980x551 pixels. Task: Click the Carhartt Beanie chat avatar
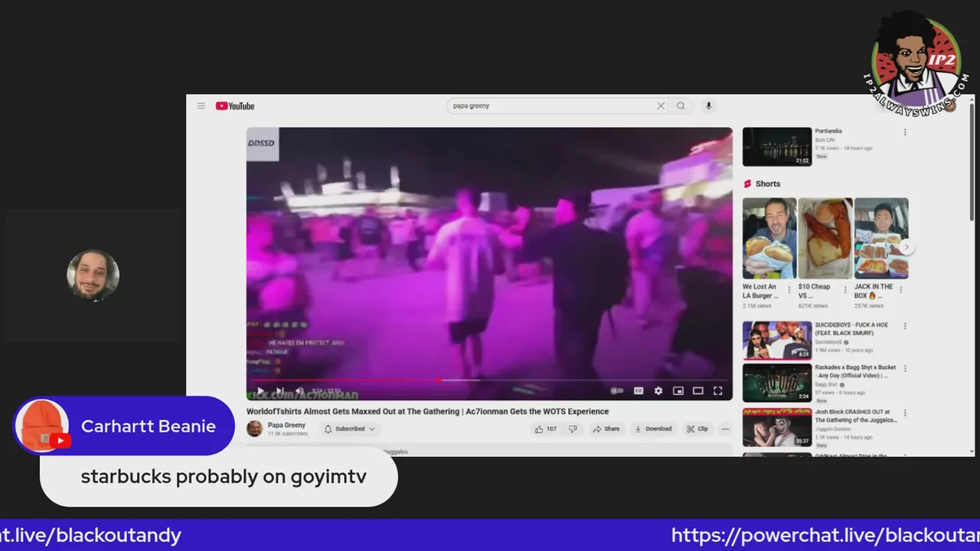coord(42,426)
